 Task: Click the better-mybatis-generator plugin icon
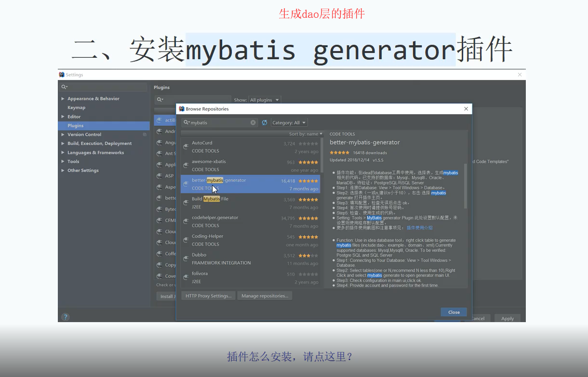(186, 184)
